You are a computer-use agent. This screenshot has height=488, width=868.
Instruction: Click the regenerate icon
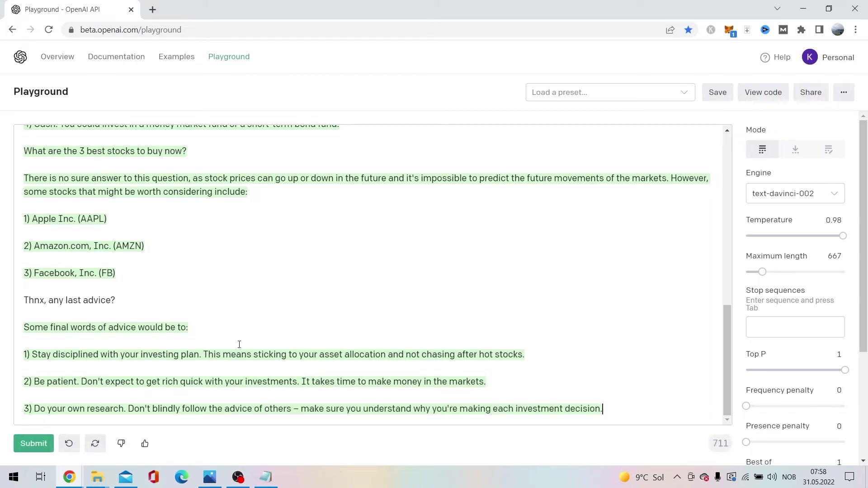(95, 443)
